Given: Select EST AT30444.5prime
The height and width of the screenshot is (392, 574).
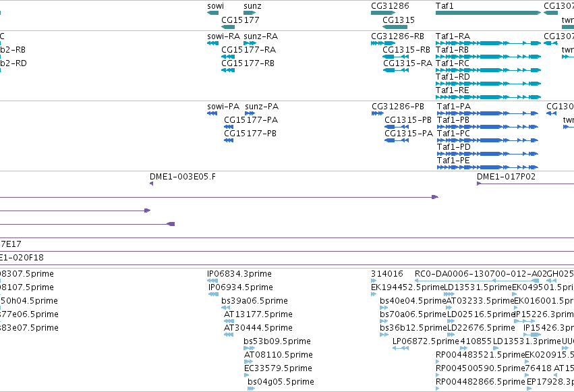Looking at the screenshot, I should 258,328.
